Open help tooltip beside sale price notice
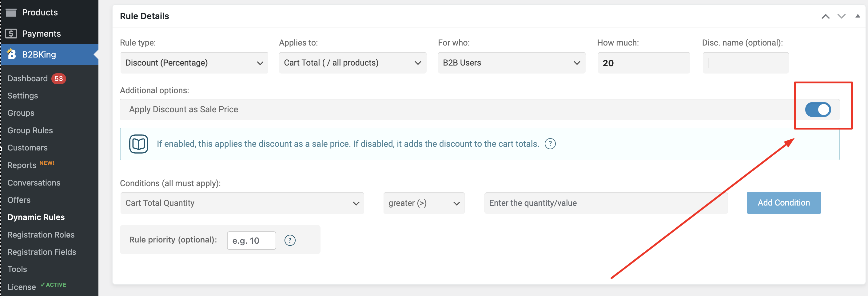The image size is (868, 296). 550,144
